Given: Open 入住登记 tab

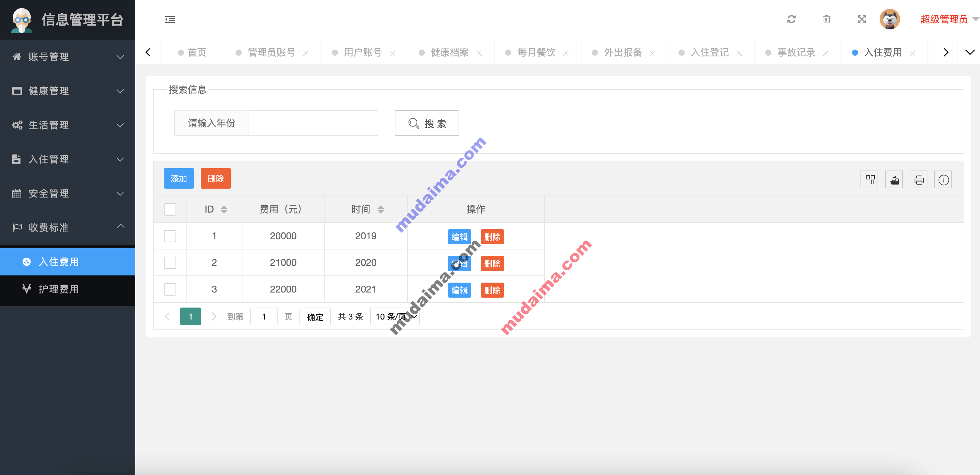Looking at the screenshot, I should click(706, 53).
